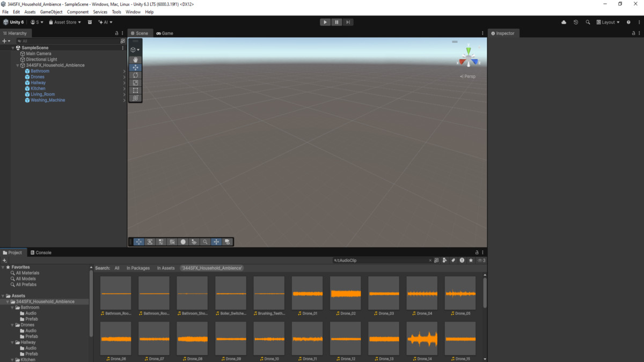Open the Unity Cloud icon
The height and width of the screenshot is (362, 644).
(563, 23)
